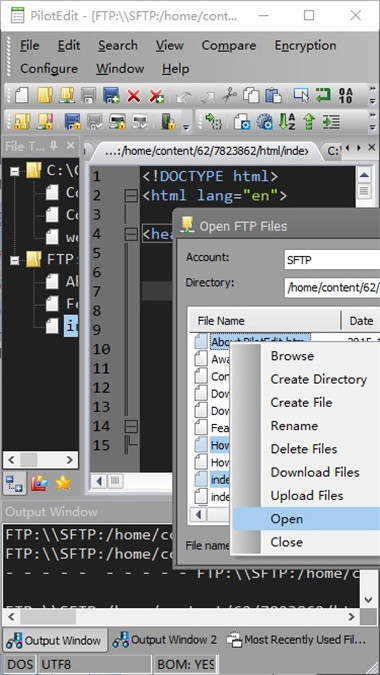Click the Directory path input field
The height and width of the screenshot is (675, 380).
[x=332, y=287]
